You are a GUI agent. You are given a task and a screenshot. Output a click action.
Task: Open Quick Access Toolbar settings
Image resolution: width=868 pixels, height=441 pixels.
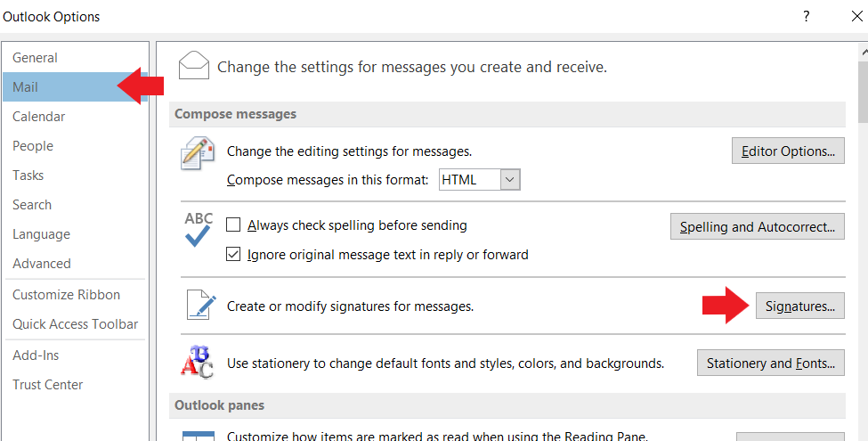76,324
